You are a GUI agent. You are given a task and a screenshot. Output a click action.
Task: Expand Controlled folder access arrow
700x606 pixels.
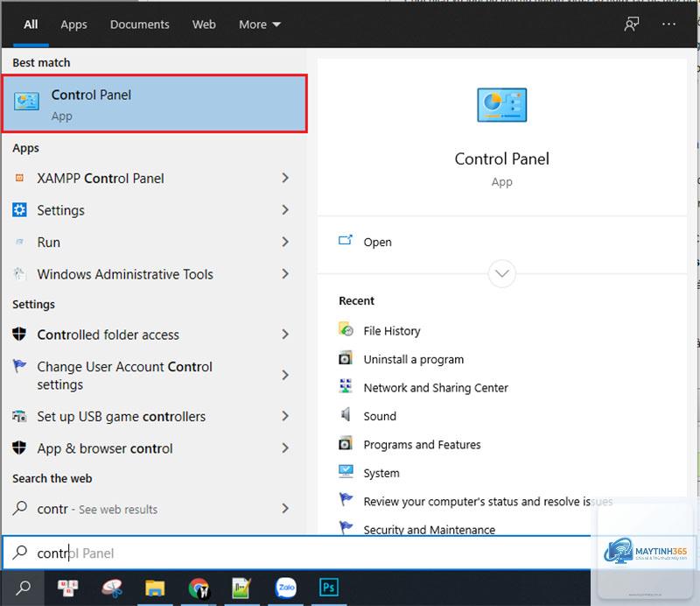285,334
